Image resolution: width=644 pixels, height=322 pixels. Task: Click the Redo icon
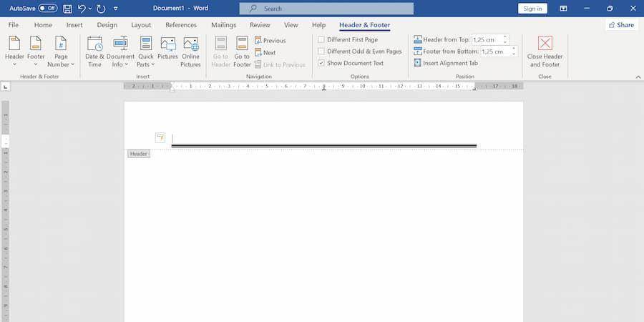coord(101,9)
